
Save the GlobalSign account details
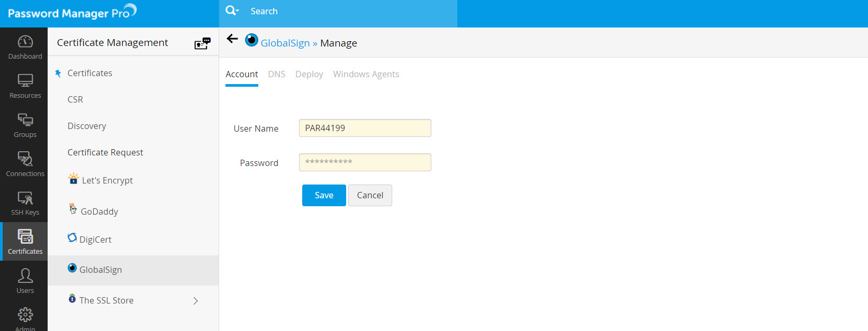pos(324,195)
